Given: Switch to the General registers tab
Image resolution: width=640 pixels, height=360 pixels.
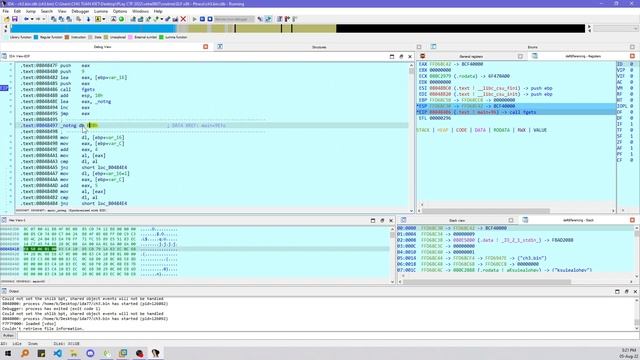Looking at the screenshot, I should [x=471, y=56].
